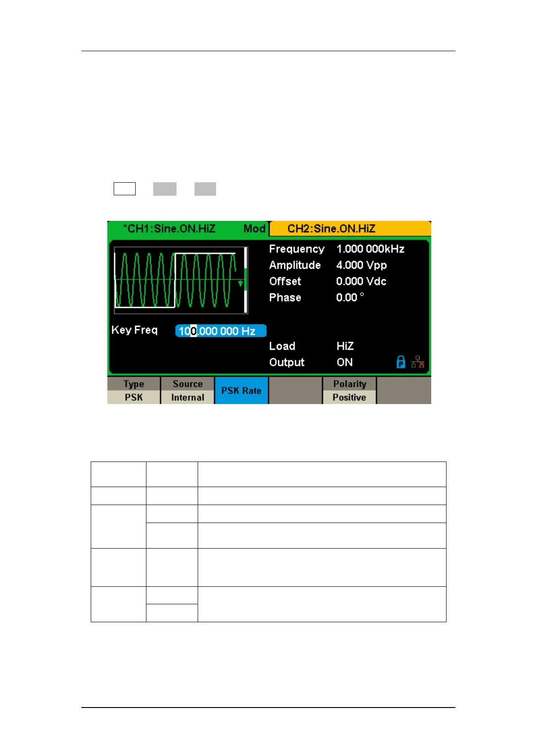The width and height of the screenshot is (535, 756).
Task: Click the Load HiZ value
Action: pyautogui.click(x=345, y=346)
